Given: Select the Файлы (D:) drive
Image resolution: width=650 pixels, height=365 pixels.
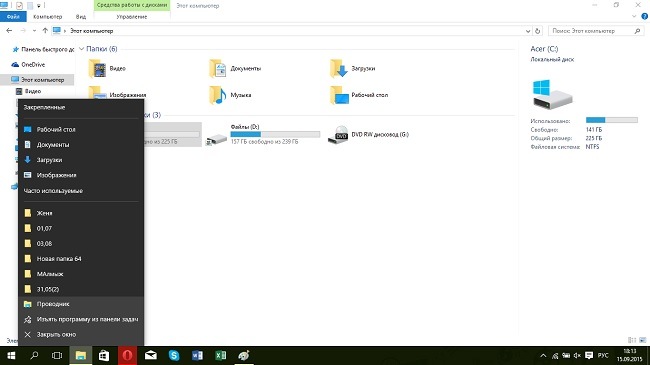Looking at the screenshot, I should 263,134.
